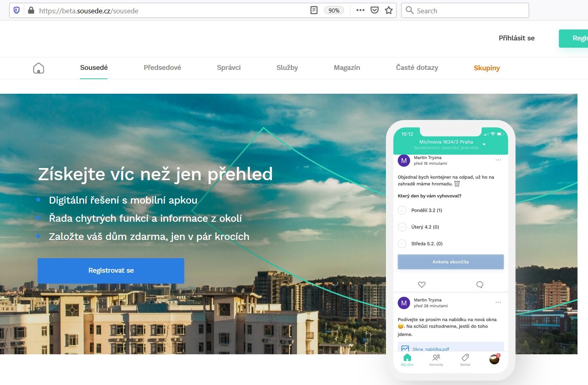Open tracking protection shield icon
588x385 pixels.
click(17, 11)
